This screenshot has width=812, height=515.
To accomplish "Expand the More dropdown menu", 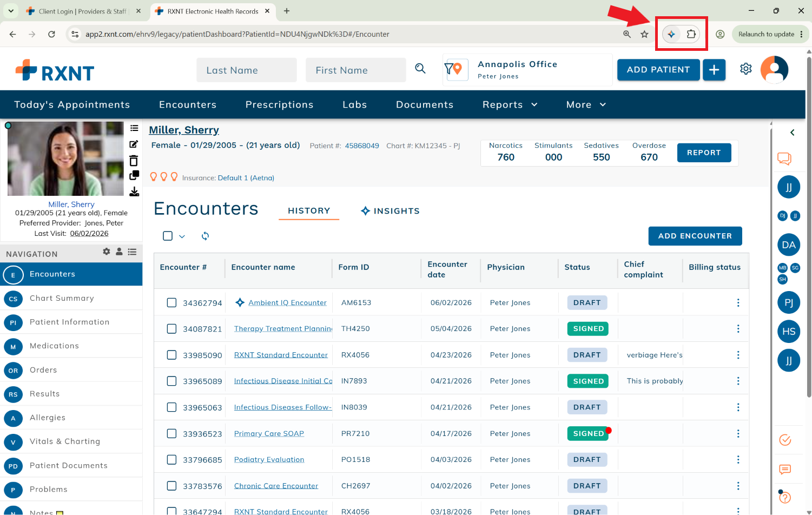I will click(x=586, y=104).
